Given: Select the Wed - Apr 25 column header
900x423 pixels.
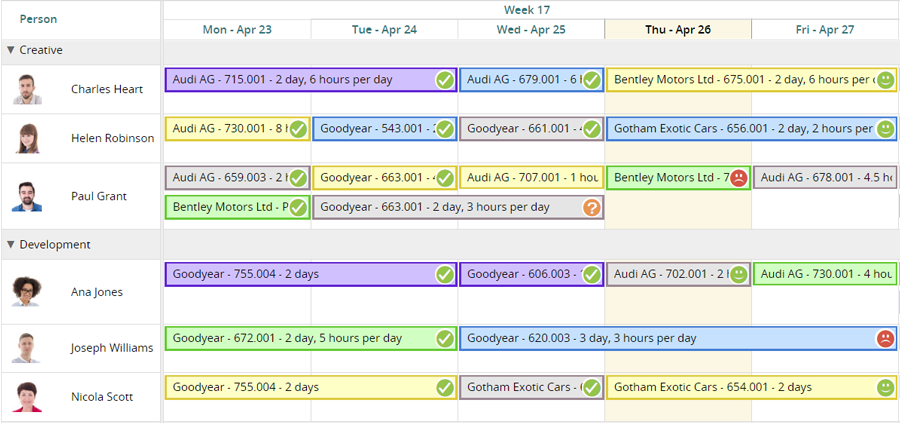Looking at the screenshot, I should coord(531,29).
